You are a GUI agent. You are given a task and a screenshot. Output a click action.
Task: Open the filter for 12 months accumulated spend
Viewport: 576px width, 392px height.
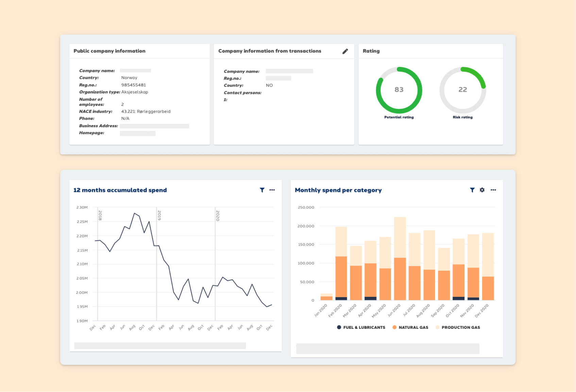262,190
